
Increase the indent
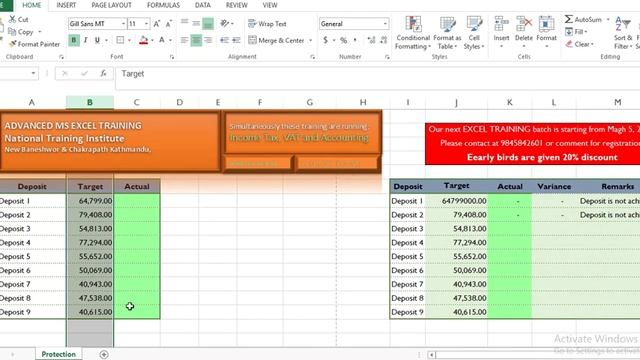pyautogui.click(x=236, y=40)
